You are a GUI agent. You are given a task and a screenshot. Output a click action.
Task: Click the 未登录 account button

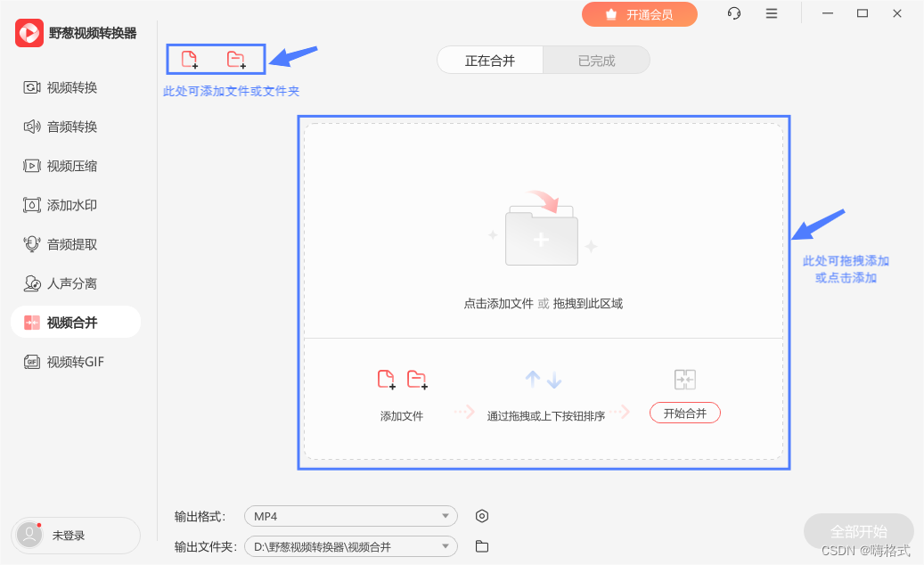click(x=76, y=536)
